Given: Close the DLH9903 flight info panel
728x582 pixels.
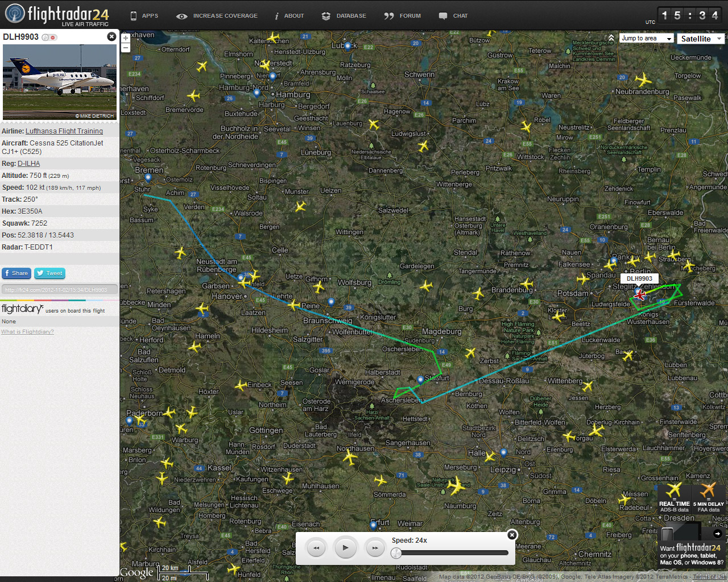Looking at the screenshot, I should click(111, 36).
